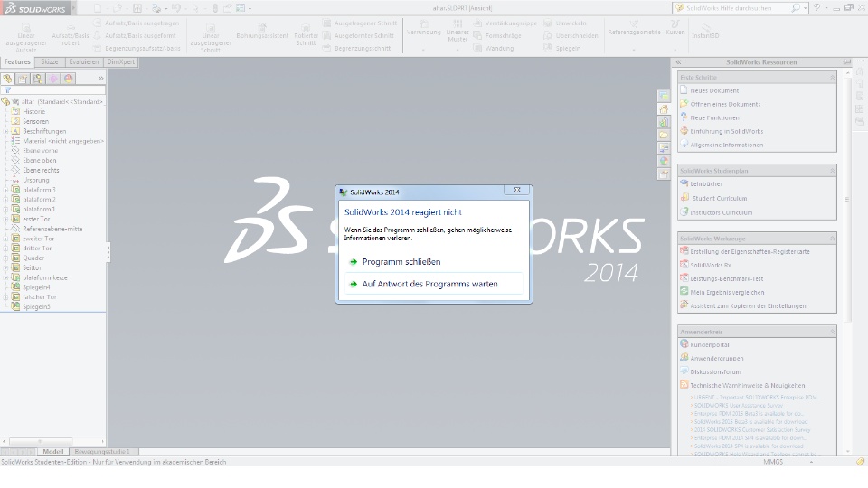This screenshot has height=488, width=868.
Task: Collapse the SolidWorks Werkzeuge section
Action: (x=832, y=239)
